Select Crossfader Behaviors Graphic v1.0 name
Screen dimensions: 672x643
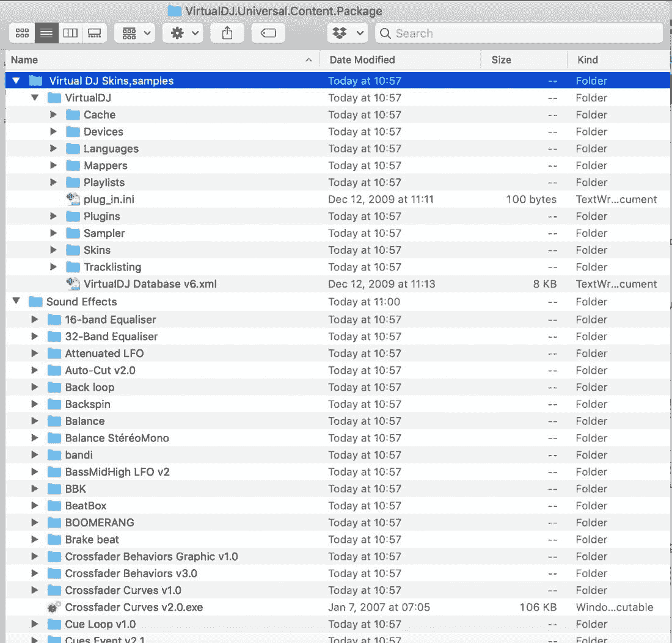tap(152, 556)
